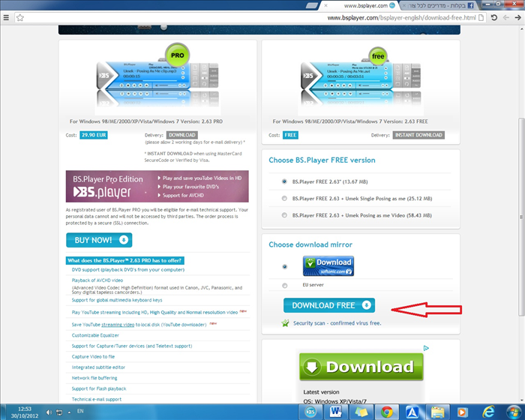Bookmark this page with the star icon
Viewport: 525px width, 420px height.
coord(20,18)
